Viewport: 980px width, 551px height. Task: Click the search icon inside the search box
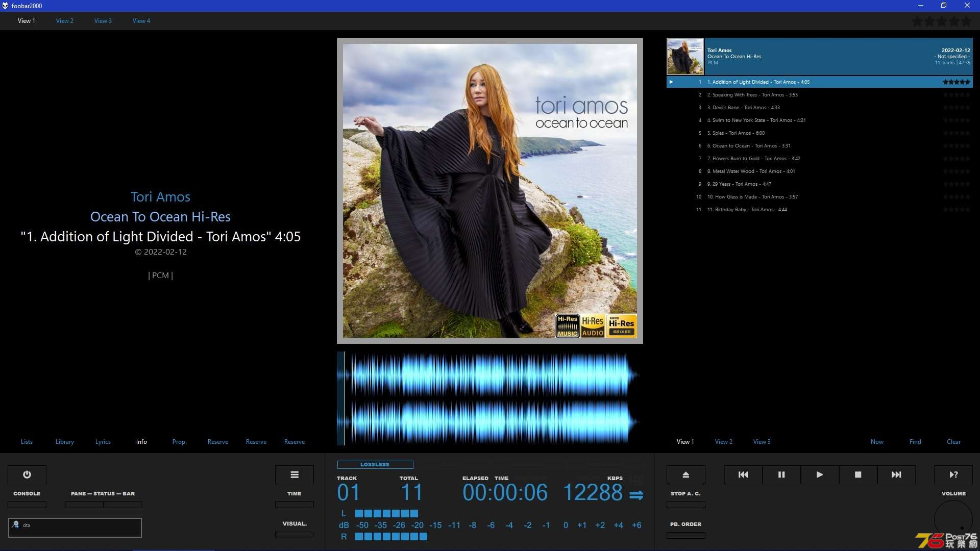[x=16, y=524]
